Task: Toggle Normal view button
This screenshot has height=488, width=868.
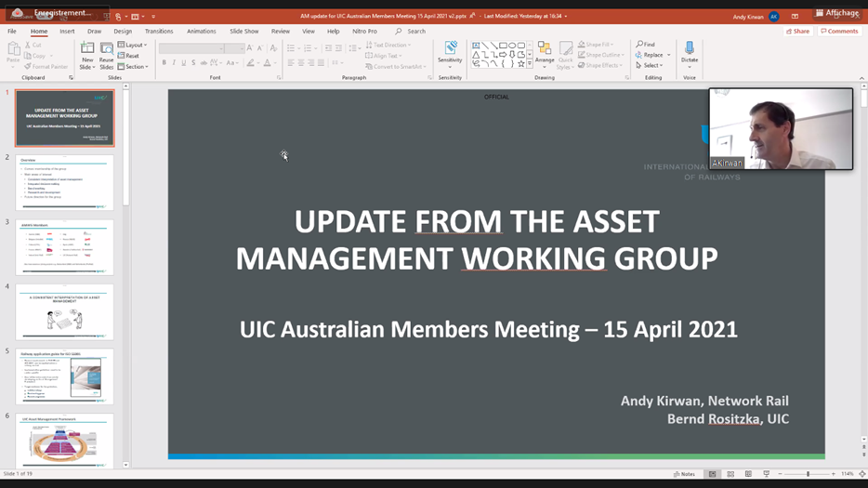Action: click(713, 474)
